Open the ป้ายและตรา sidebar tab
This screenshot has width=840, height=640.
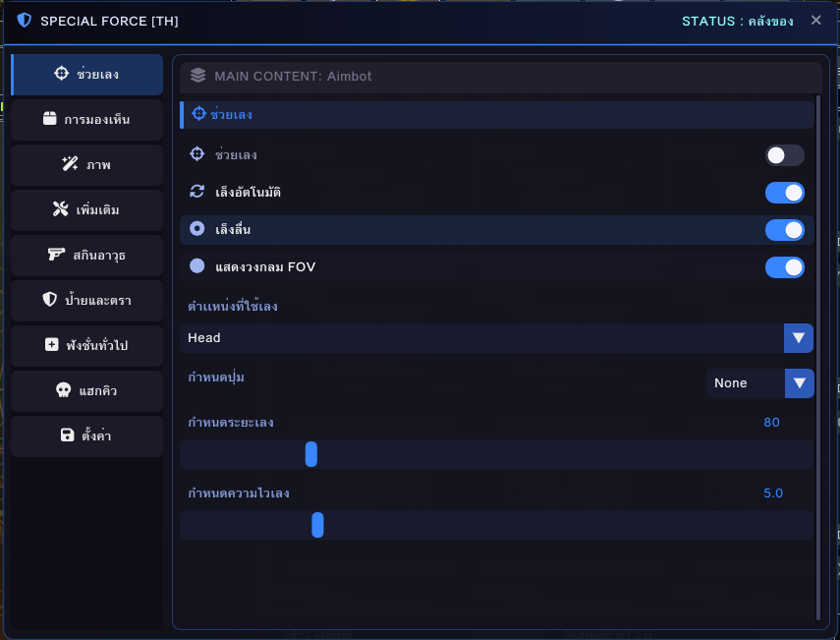(x=86, y=300)
